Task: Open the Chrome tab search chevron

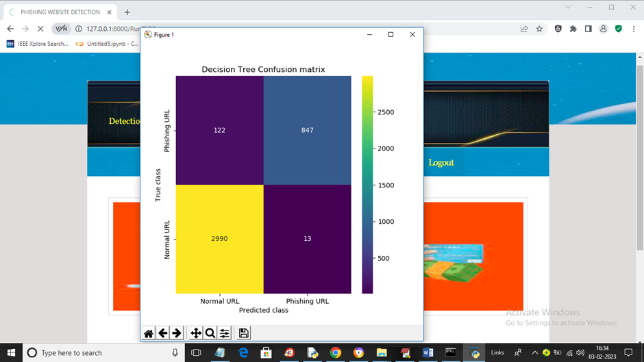Action: tap(568, 7)
